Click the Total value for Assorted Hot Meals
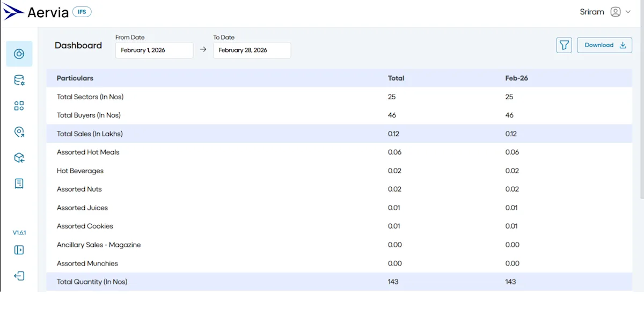The width and height of the screenshot is (644, 323). (394, 152)
